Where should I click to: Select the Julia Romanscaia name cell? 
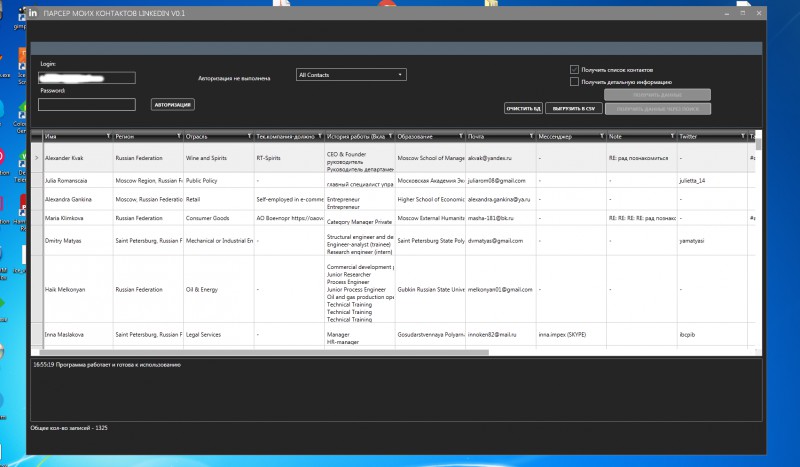(x=78, y=180)
